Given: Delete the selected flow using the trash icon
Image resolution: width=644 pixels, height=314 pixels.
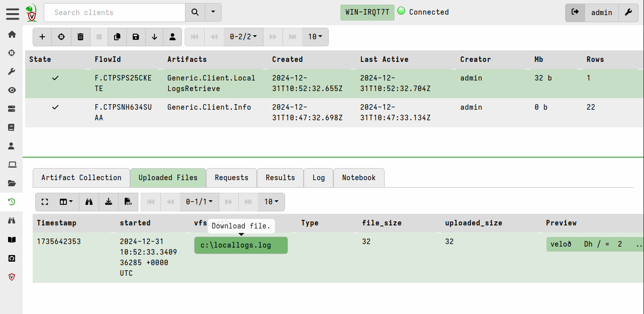Looking at the screenshot, I should coord(80,37).
